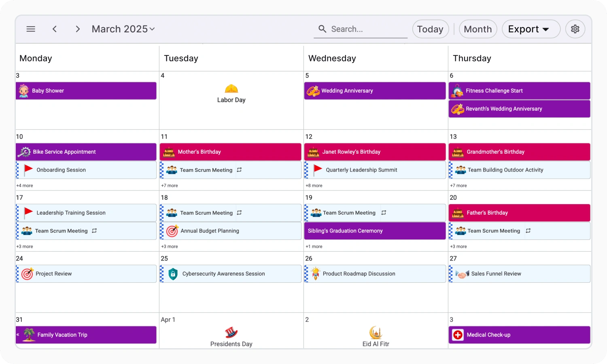607x364 pixels.
Task: Open Revanth's Wedding Anniversary event
Action: (x=519, y=109)
